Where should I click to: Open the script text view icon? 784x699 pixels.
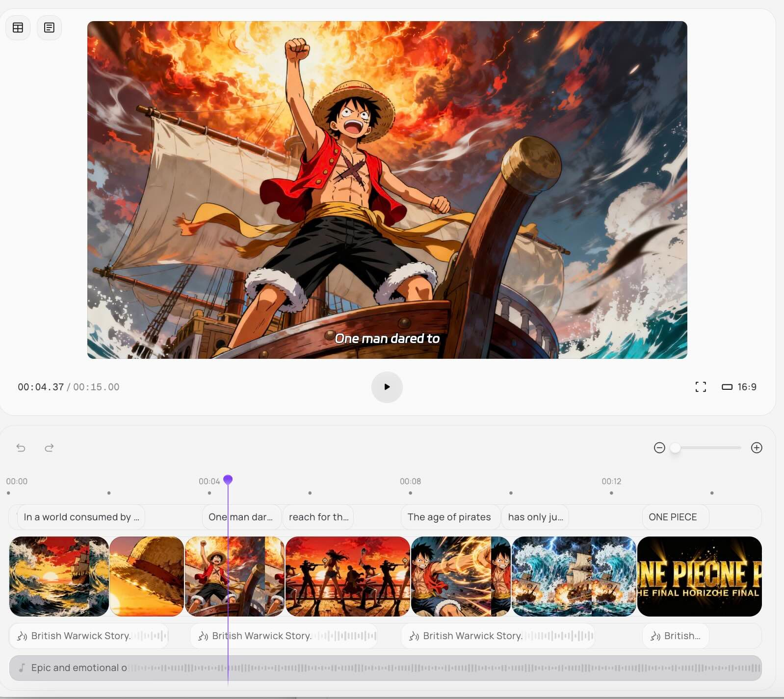pyautogui.click(x=49, y=27)
